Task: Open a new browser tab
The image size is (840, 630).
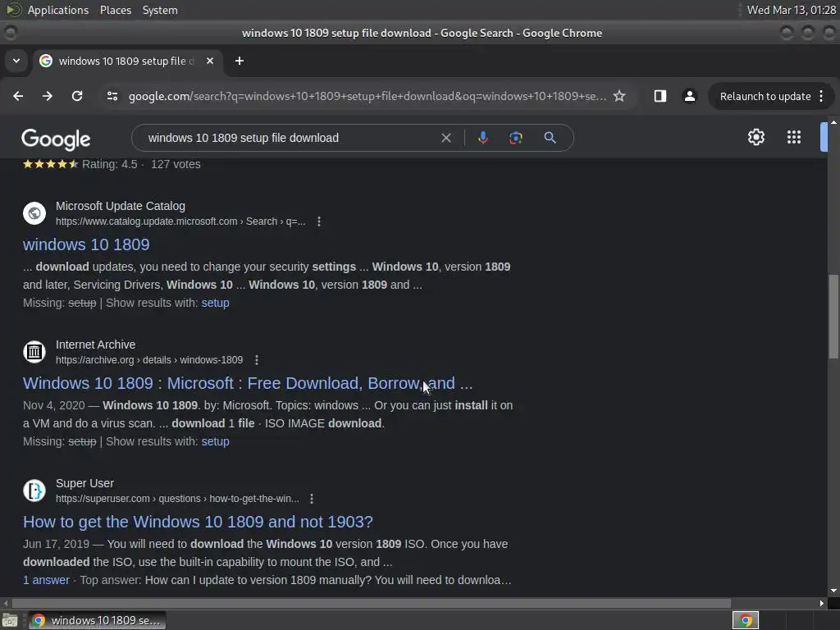Action: click(x=240, y=61)
